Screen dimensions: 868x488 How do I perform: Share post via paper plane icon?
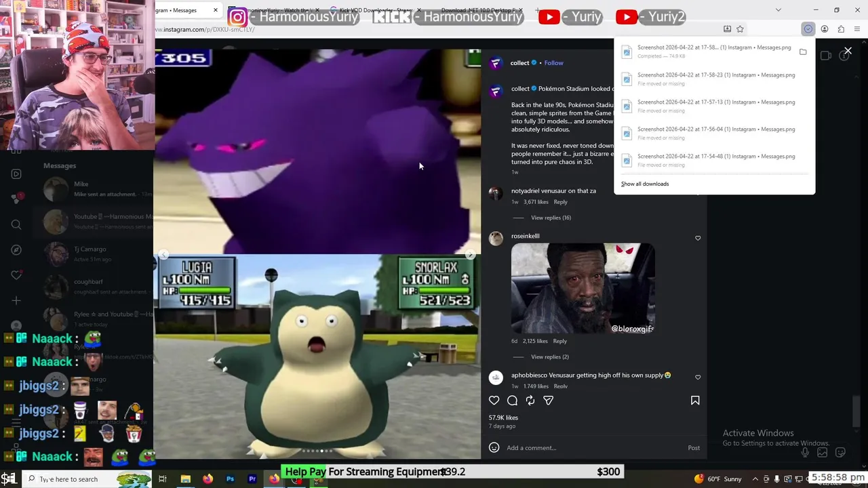[x=549, y=401]
